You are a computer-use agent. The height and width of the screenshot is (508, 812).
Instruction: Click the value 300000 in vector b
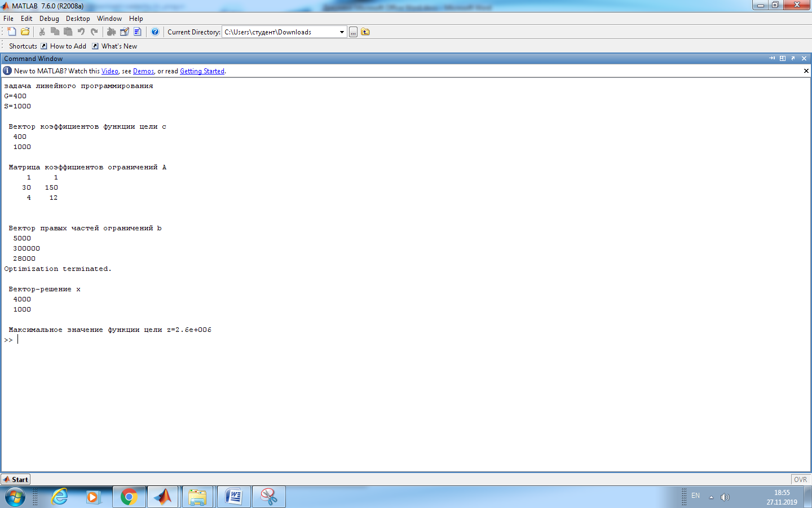coord(27,248)
